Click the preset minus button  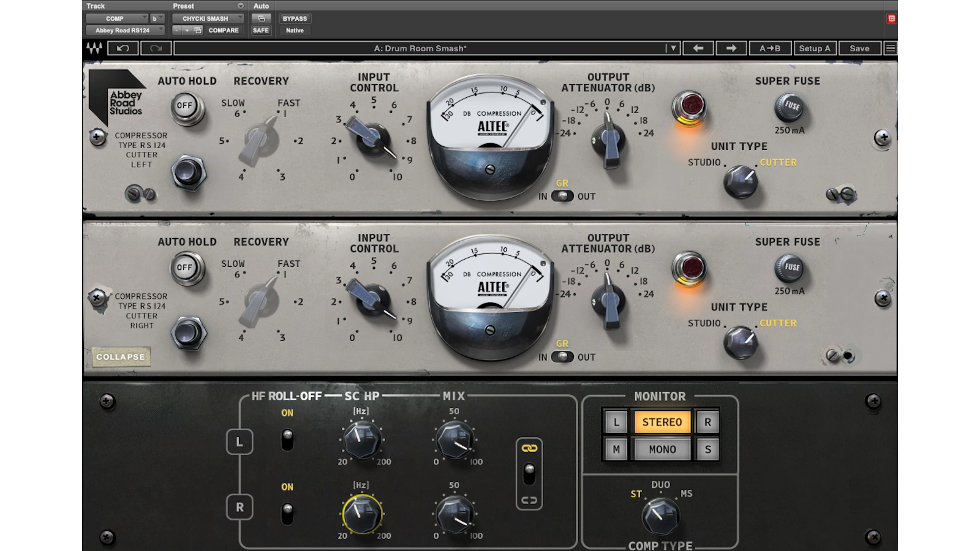[177, 30]
